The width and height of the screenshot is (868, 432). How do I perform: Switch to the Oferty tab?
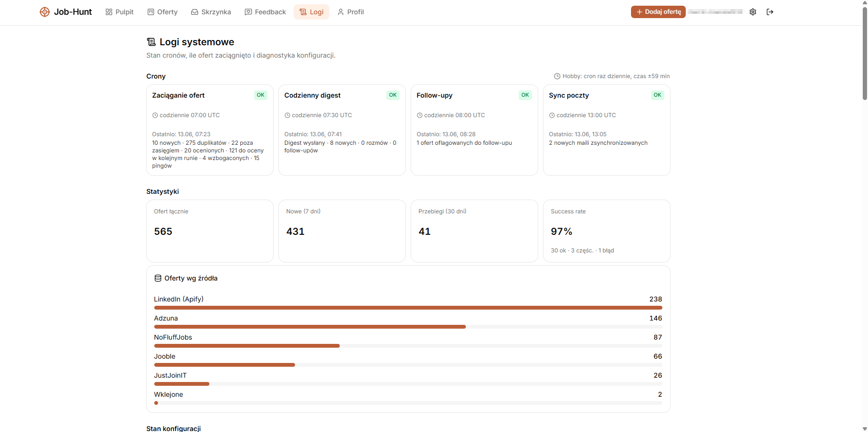(x=162, y=12)
